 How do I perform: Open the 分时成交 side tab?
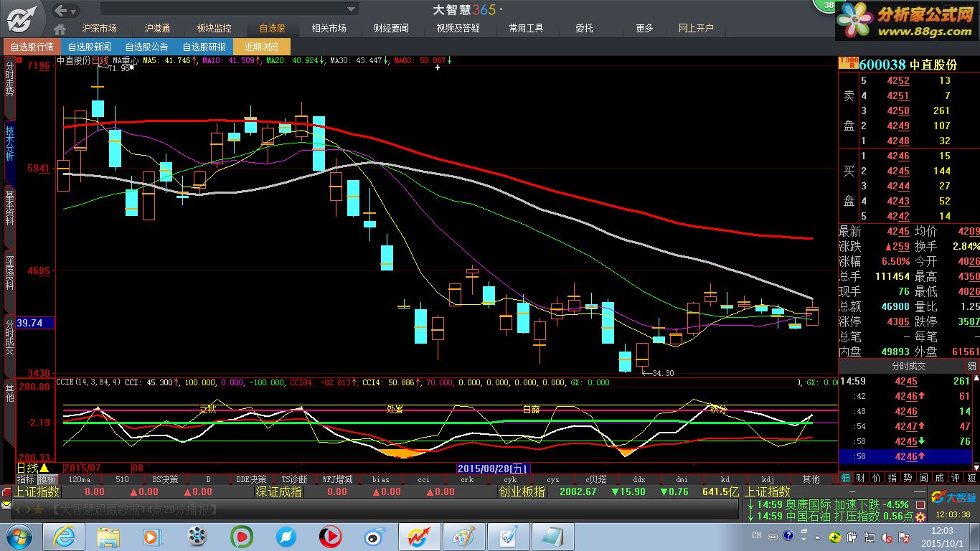coord(9,336)
